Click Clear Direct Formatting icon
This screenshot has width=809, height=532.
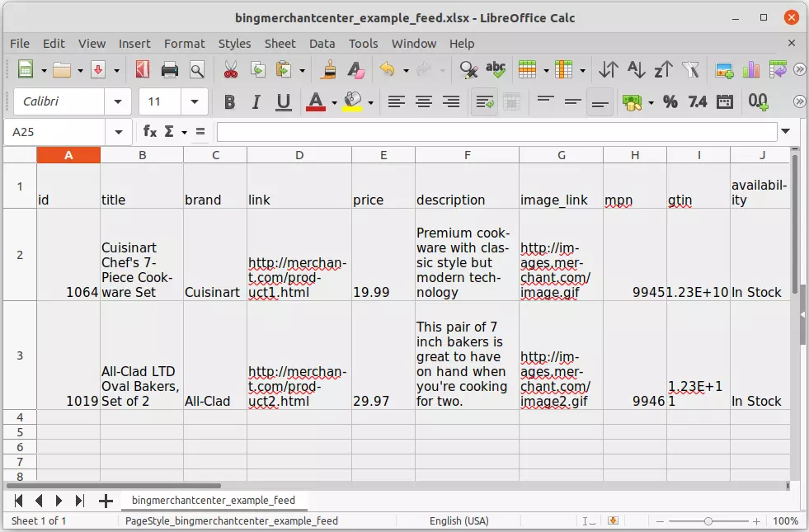355,69
